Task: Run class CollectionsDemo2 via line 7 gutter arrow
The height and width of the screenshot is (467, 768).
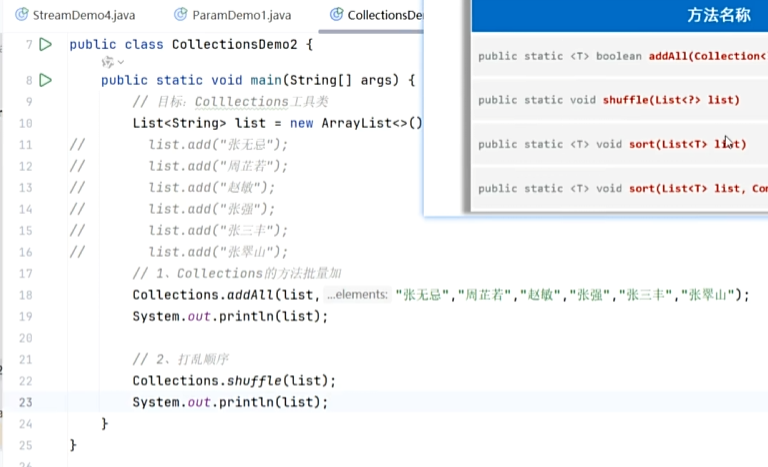Action: point(46,44)
